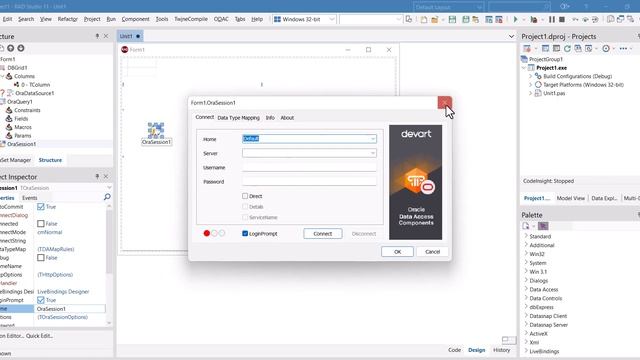The image size is (640, 360).
Task: Click the Stop program square icon
Action: click(562, 19)
